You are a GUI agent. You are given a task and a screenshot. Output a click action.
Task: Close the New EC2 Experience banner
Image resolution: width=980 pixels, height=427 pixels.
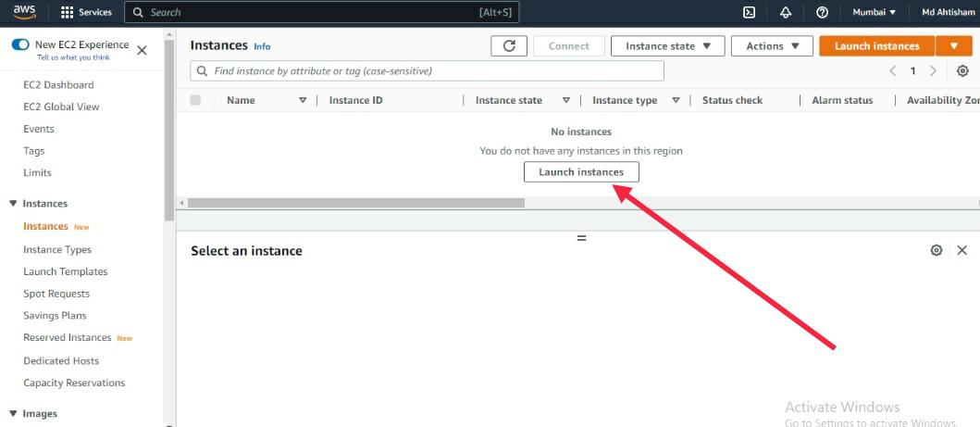(x=142, y=51)
